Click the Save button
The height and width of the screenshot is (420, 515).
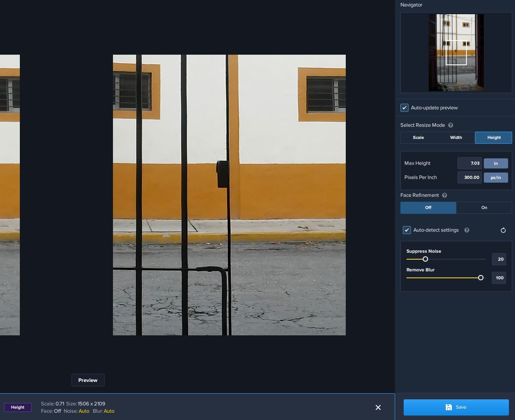(456, 407)
